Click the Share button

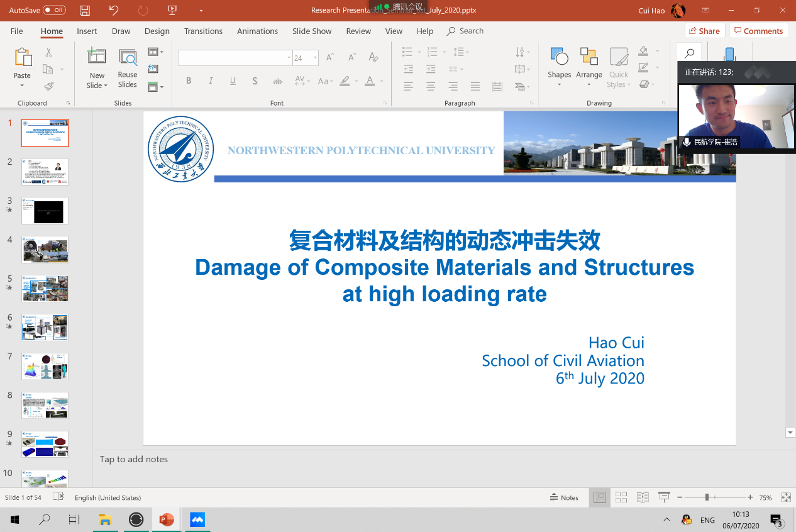[704, 31]
